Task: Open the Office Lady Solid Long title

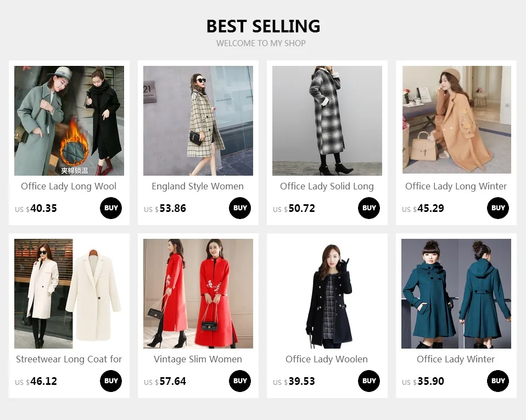Action: pyautogui.click(x=327, y=186)
